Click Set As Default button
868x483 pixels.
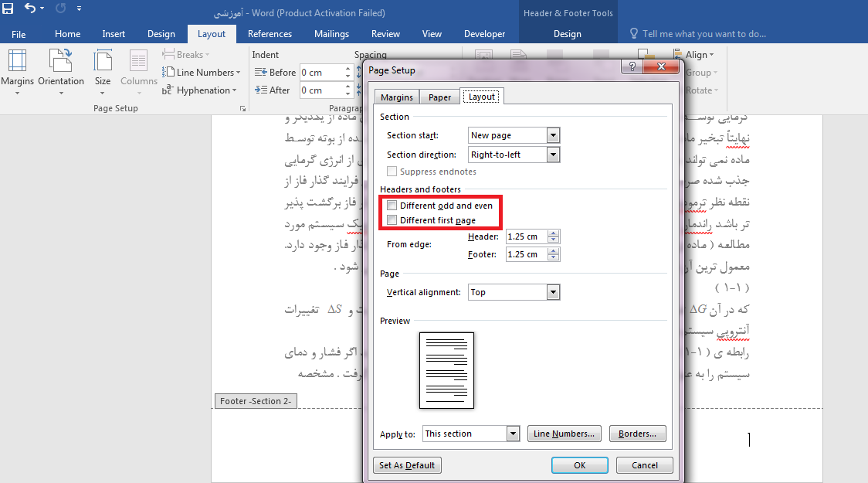pyautogui.click(x=407, y=465)
